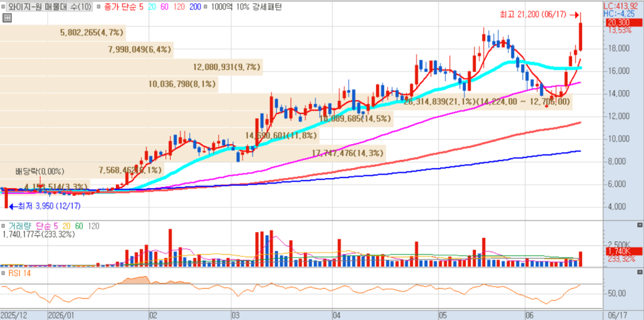
Task: Select the pink 단순 5 volume average legend
Action: 47,226
